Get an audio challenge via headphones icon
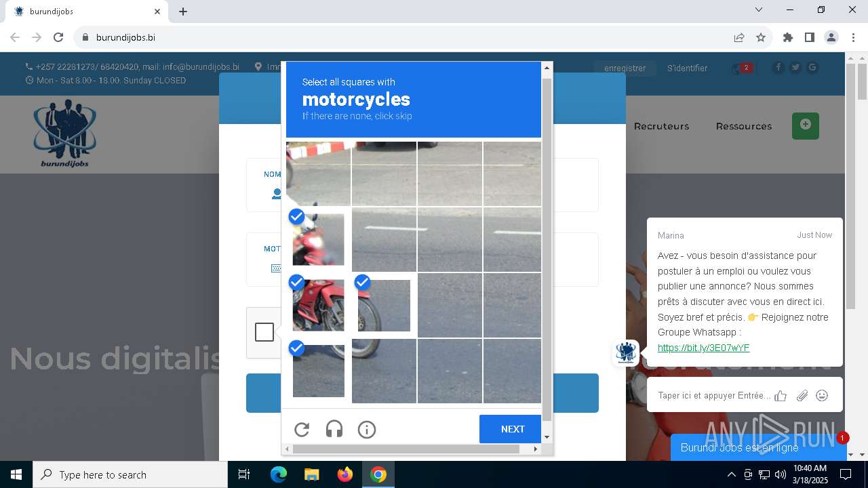Viewport: 868px width, 488px height. 334,429
